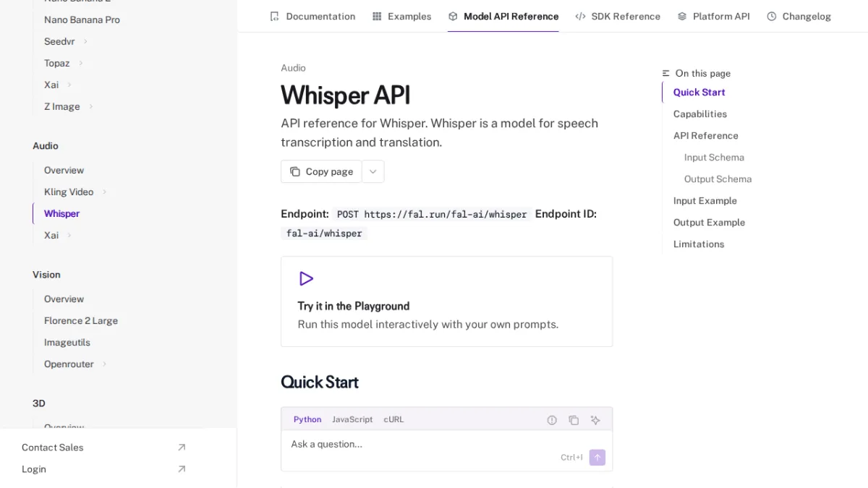The image size is (868, 488).
Task: Click the AI sparkle icon on code block
Action: pyautogui.click(x=595, y=420)
